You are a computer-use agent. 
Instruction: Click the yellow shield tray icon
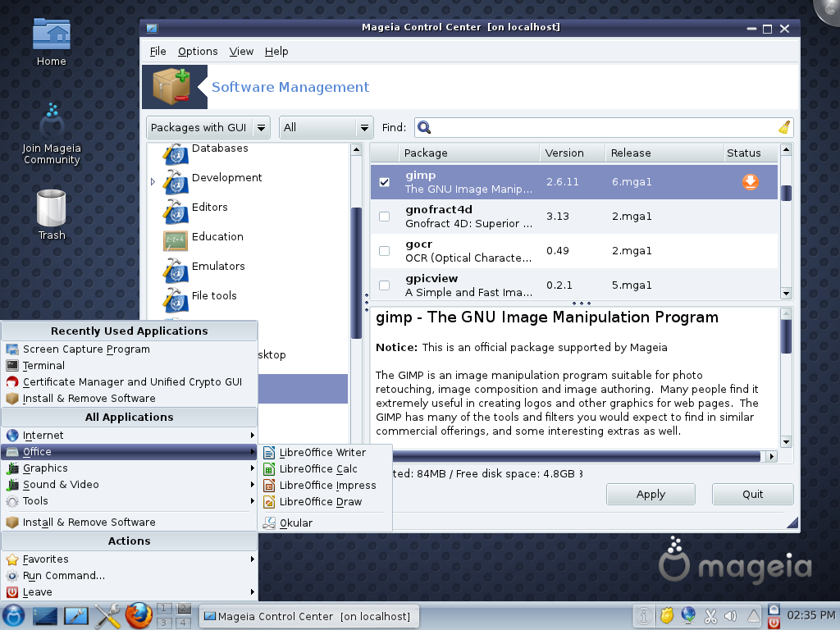pos(666,616)
